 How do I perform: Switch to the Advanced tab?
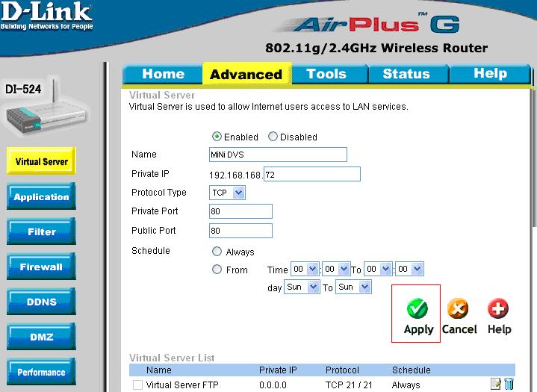coord(246,74)
